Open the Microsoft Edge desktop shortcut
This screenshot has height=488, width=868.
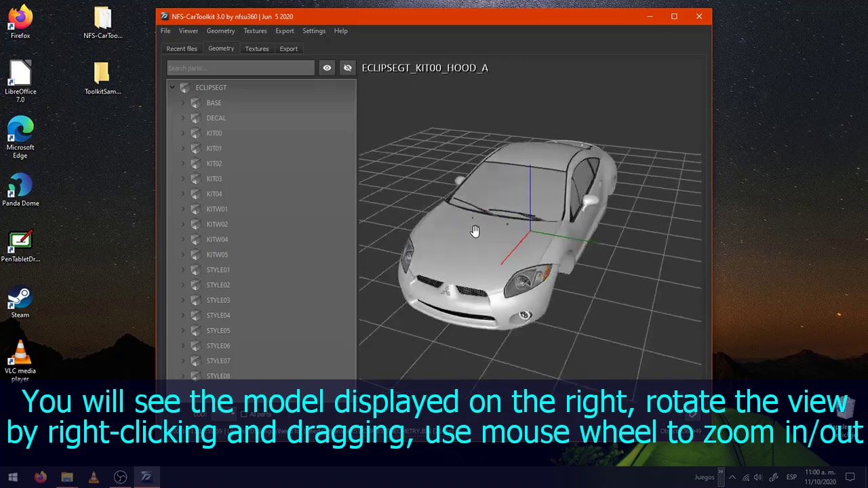[x=20, y=138]
